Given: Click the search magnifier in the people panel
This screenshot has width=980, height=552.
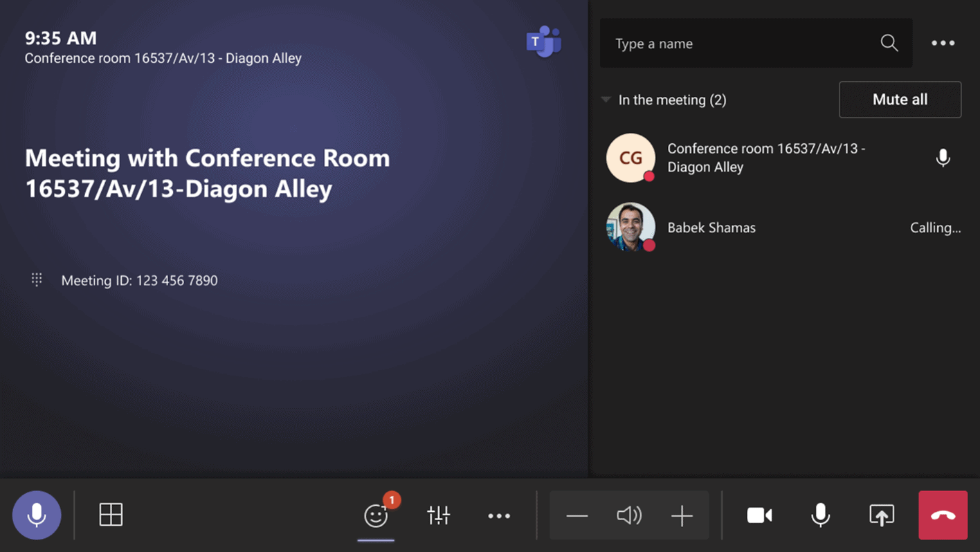Looking at the screenshot, I should [889, 43].
